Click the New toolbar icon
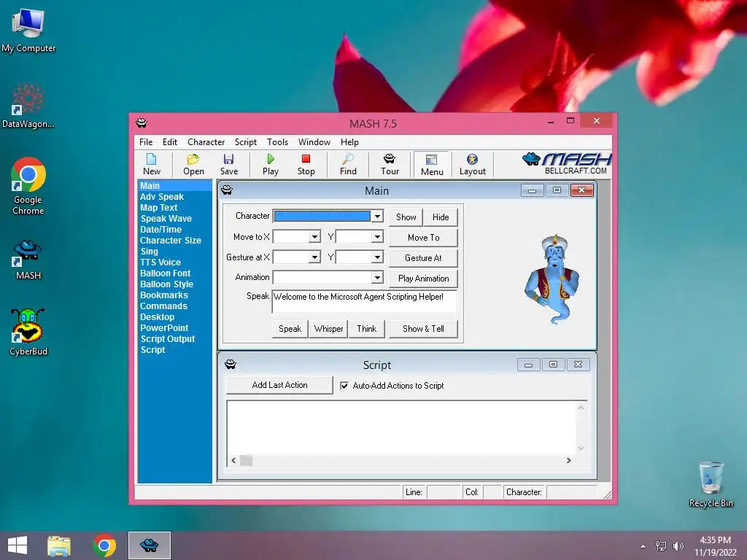The width and height of the screenshot is (747, 560). pyautogui.click(x=152, y=164)
